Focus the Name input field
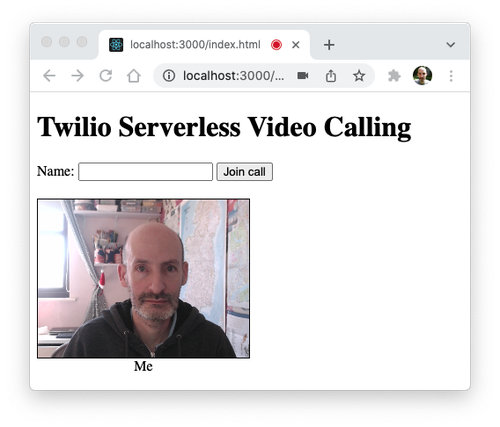Viewport: 500px width, 427px height. tap(145, 172)
